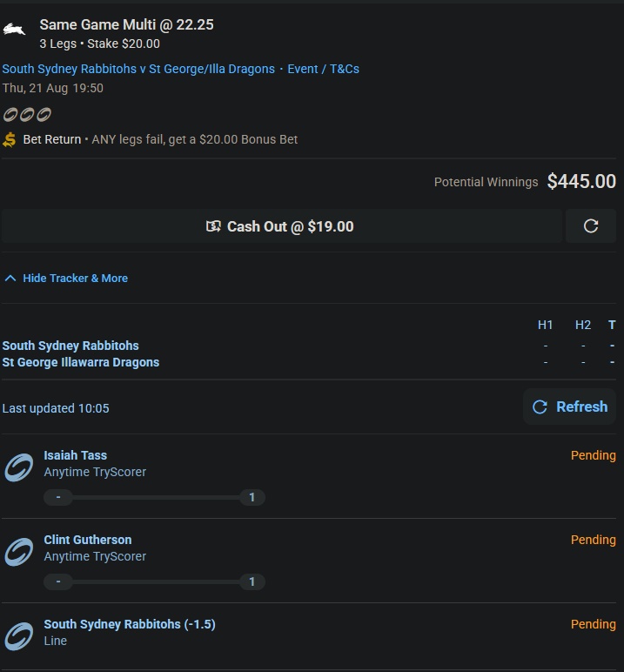Click the Bet Return dollar icon

(10, 139)
